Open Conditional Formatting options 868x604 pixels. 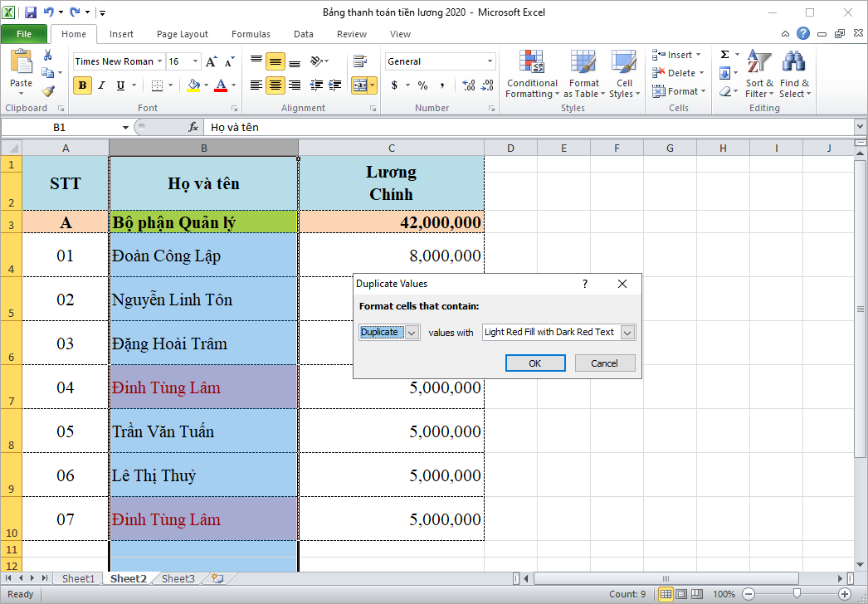pyautogui.click(x=531, y=73)
